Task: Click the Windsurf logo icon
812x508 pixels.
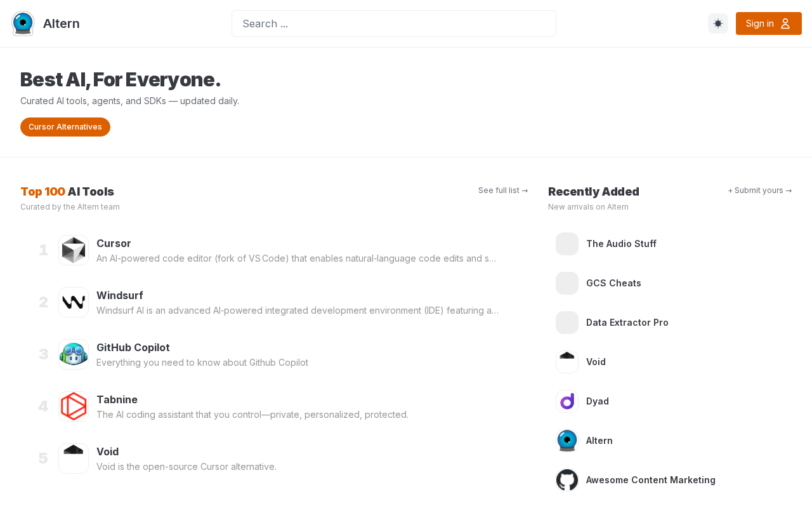Action: (x=74, y=302)
